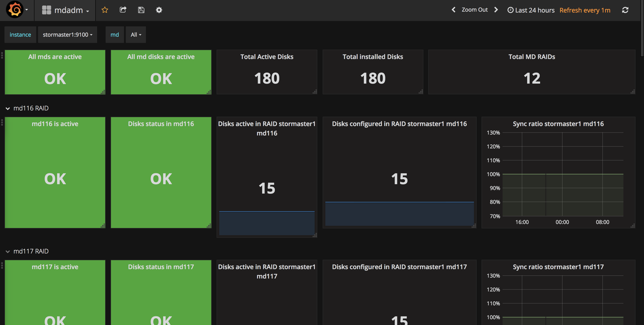Viewport: 644px width, 325px height.
Task: Click Refresh every 1m link
Action: point(585,10)
